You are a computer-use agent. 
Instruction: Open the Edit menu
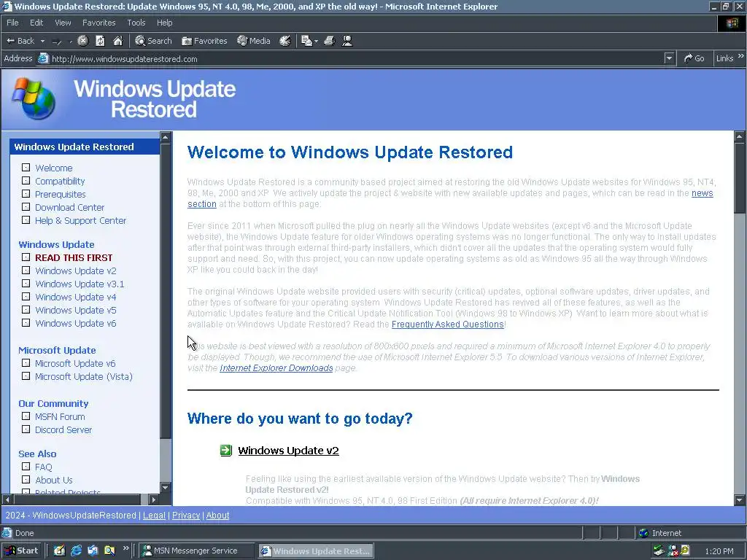(36, 23)
